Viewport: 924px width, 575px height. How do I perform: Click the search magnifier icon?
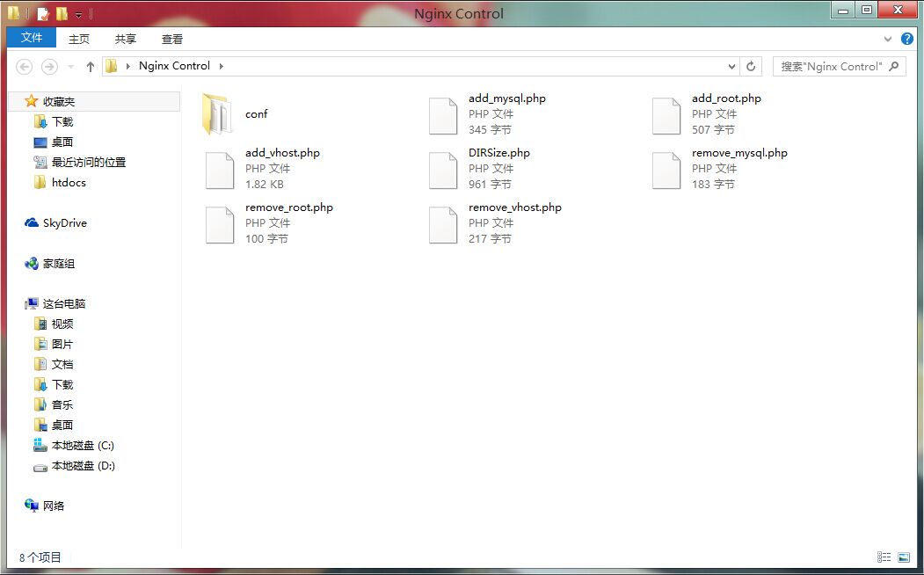[x=894, y=66]
